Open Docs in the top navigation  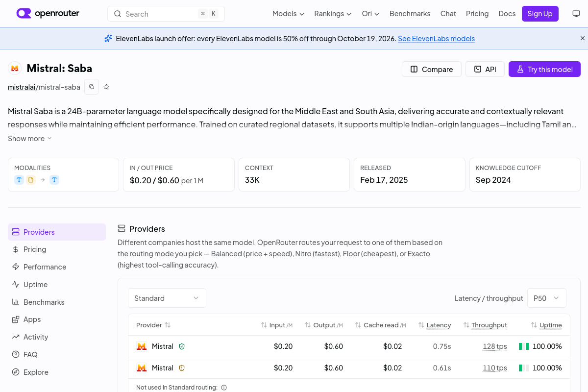click(x=507, y=14)
